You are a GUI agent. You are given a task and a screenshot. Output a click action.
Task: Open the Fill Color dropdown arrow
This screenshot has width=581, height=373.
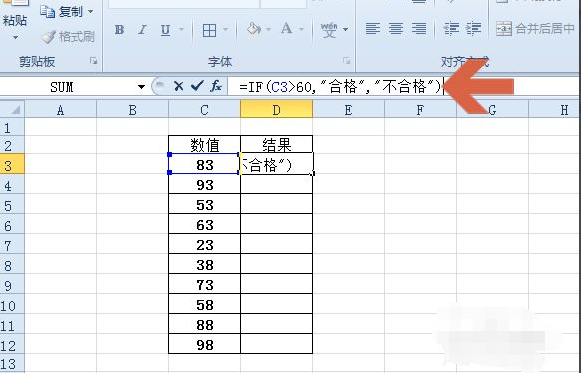click(268, 29)
